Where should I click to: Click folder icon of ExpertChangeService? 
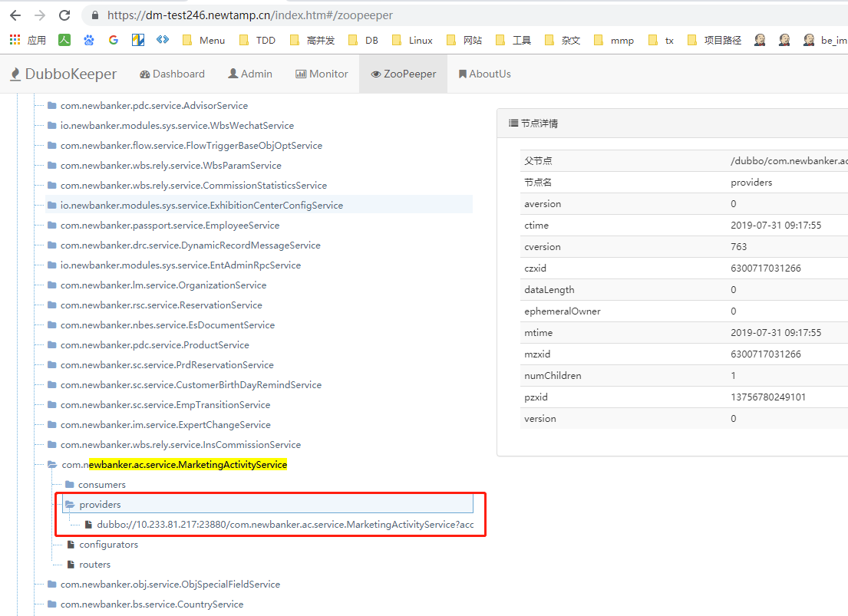click(52, 424)
